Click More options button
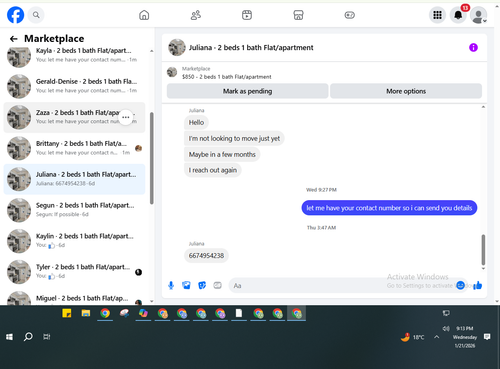This screenshot has height=369, width=500. (x=406, y=91)
